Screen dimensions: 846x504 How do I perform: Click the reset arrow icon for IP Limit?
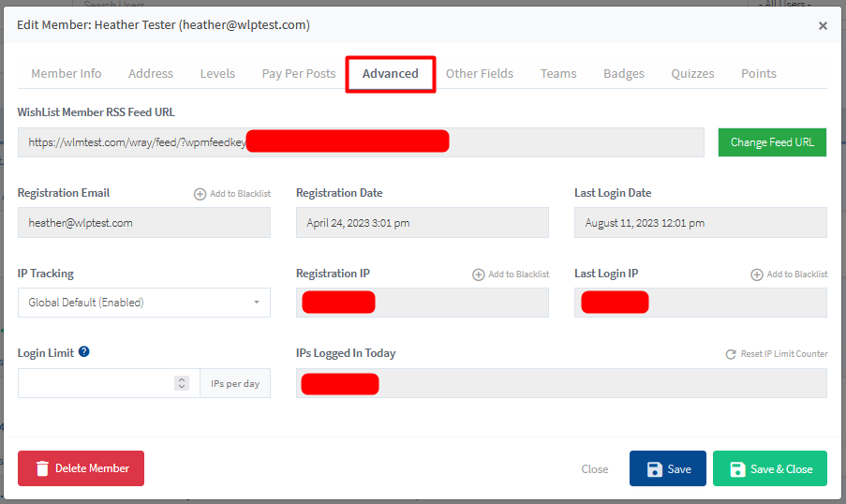[x=731, y=354]
